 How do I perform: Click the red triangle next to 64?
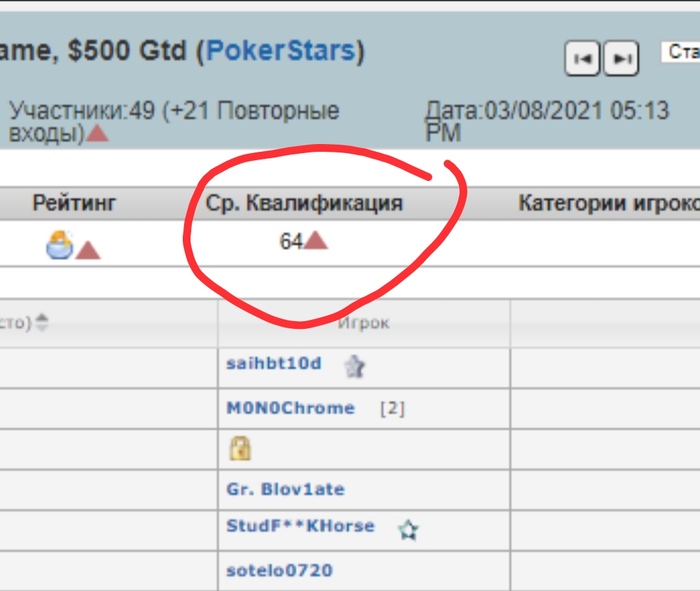316,240
